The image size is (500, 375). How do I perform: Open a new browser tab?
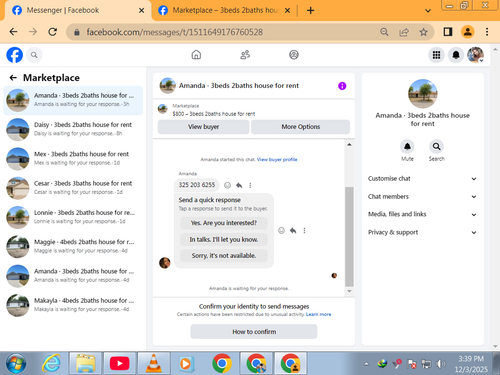310,11
